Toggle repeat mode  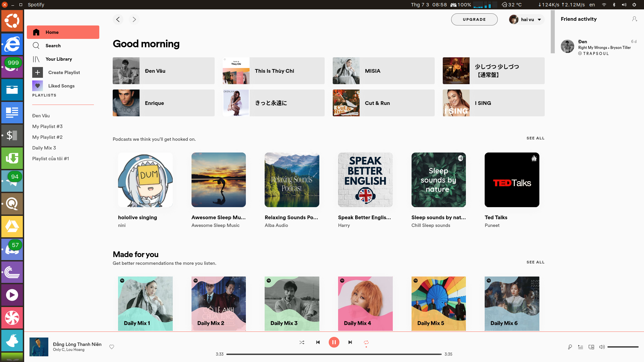tap(366, 342)
